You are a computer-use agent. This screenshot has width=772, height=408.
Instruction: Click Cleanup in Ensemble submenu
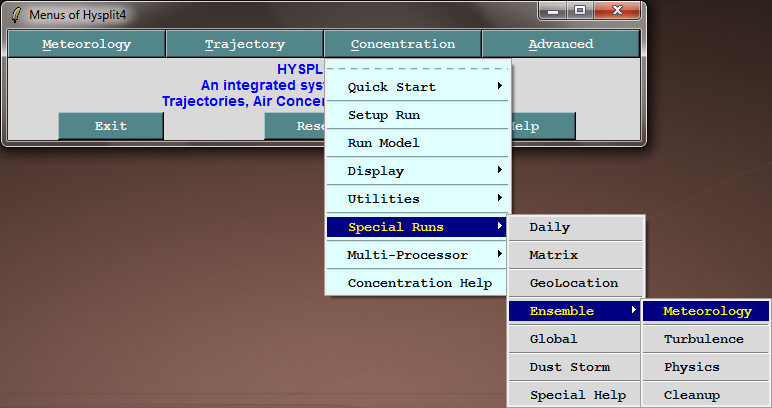705,395
